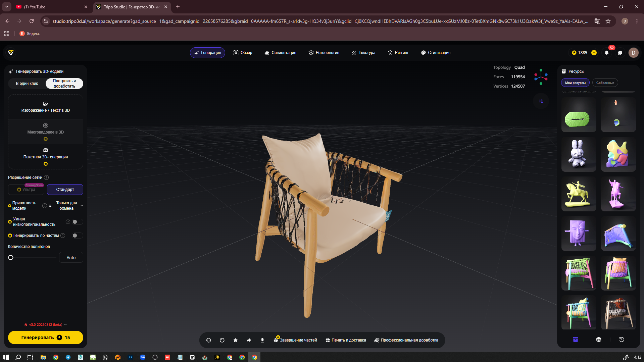Select the Построить и доработать mode
The image size is (644, 362).
(64, 84)
